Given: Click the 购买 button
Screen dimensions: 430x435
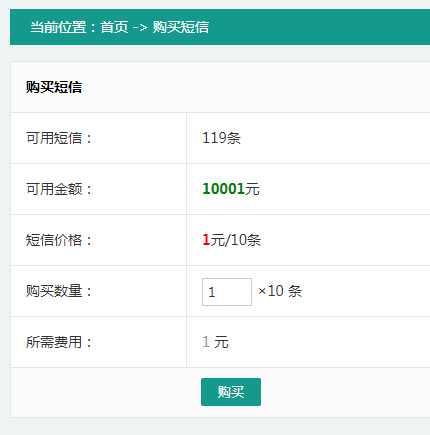Looking at the screenshot, I should pos(231,392).
